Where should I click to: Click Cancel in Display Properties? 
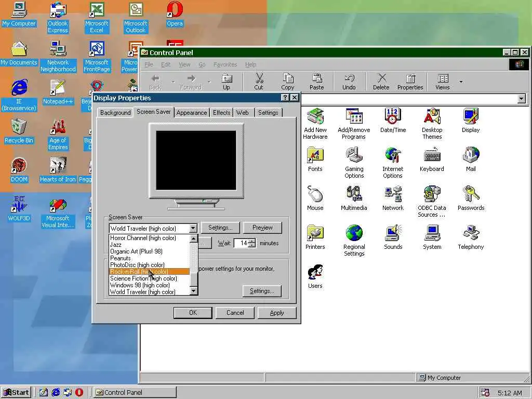[x=235, y=313]
